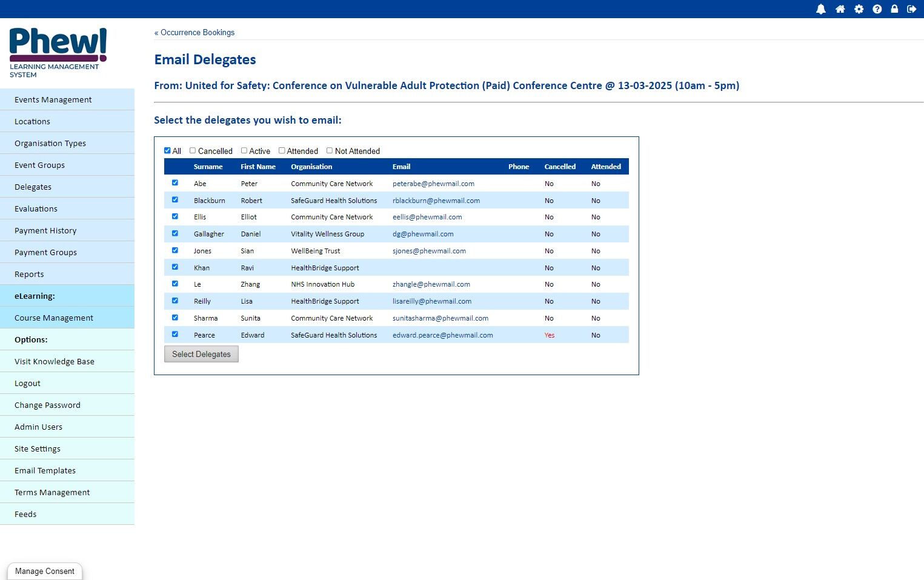The width and height of the screenshot is (924, 580).
Task: Click the First Name column header
Action: tap(258, 167)
